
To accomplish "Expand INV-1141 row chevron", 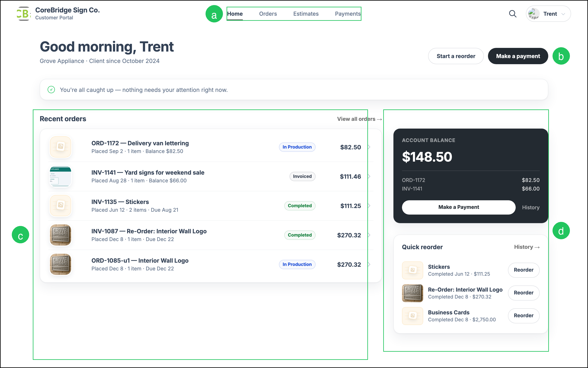I will coord(369,176).
